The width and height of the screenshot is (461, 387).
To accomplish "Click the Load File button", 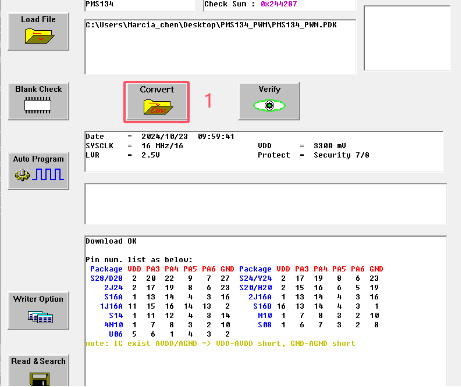I will (38, 32).
